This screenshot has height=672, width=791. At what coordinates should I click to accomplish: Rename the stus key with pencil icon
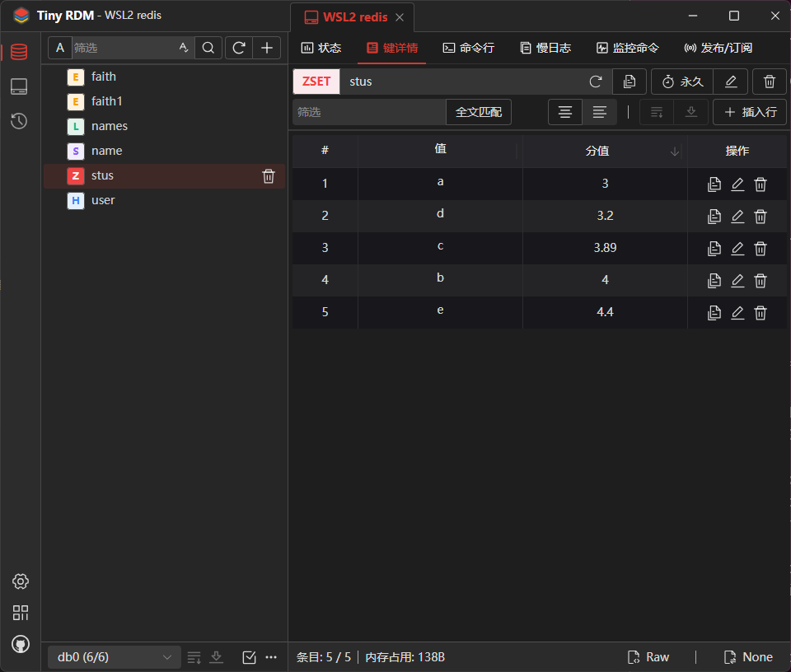731,82
